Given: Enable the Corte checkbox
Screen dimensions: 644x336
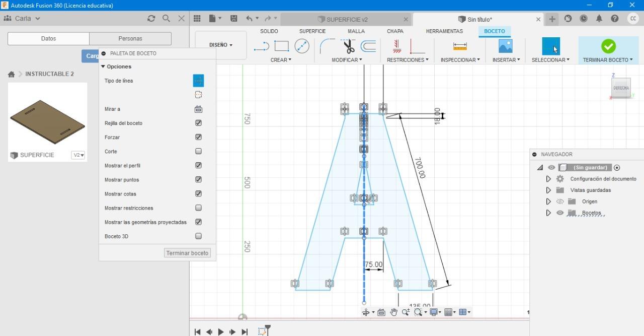Looking at the screenshot, I should tap(198, 151).
